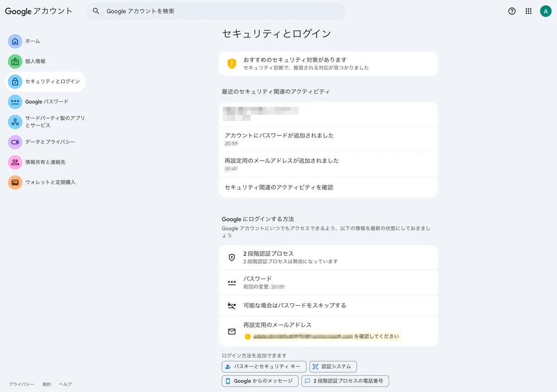This screenshot has height=392, width=557.
Task: Open the パスワード row
Action: pyautogui.click(x=328, y=283)
